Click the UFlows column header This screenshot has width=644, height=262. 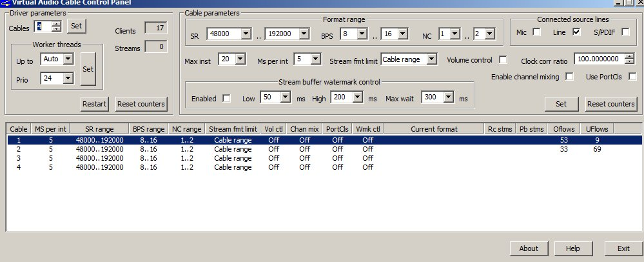pos(597,128)
